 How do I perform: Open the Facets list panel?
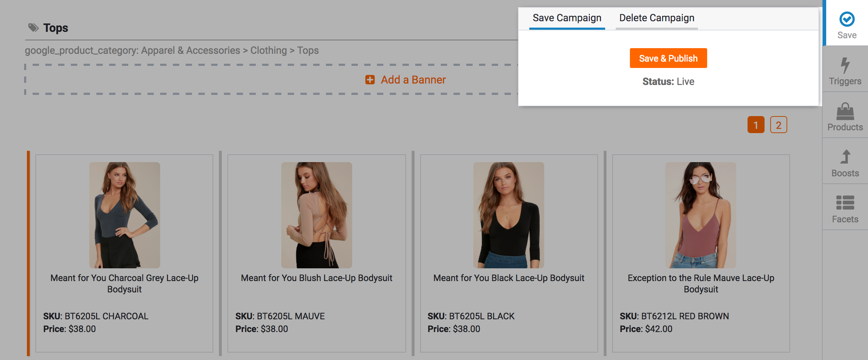click(845, 203)
